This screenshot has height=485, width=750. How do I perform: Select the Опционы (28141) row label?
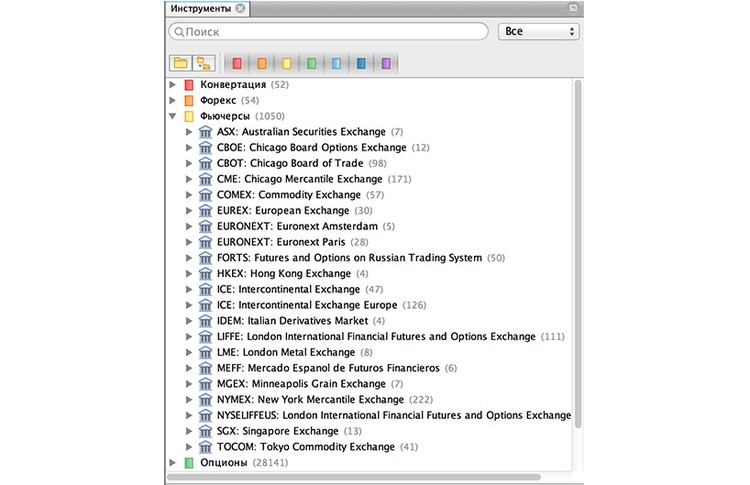(244, 463)
